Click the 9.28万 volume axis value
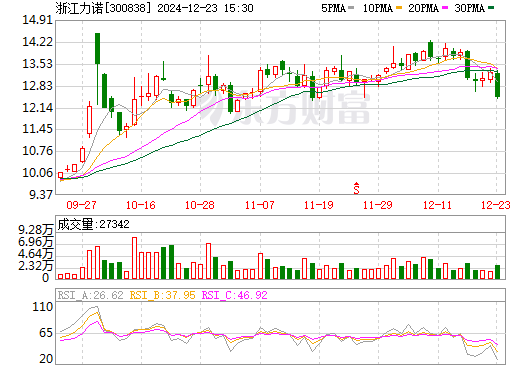 [36, 230]
